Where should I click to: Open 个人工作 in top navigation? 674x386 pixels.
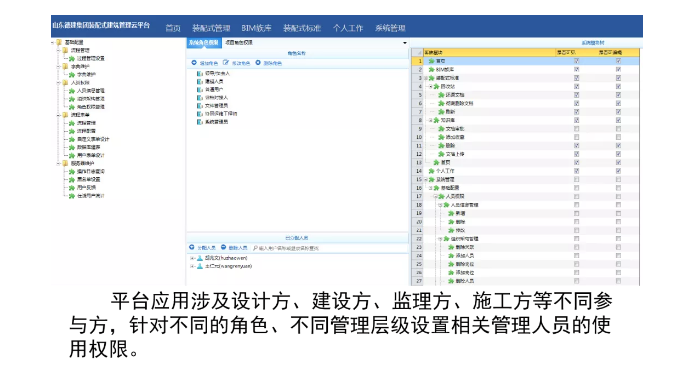click(348, 28)
